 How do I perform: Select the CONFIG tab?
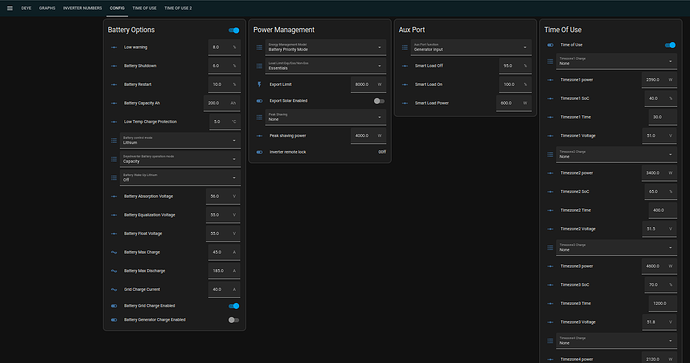[x=117, y=8]
